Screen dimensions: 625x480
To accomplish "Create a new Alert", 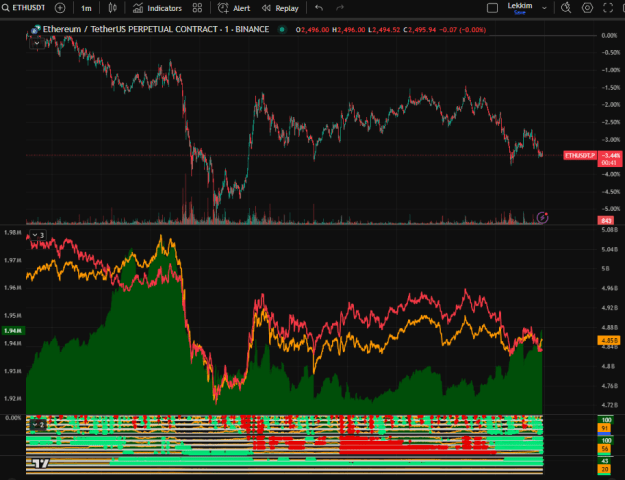I will [234, 8].
